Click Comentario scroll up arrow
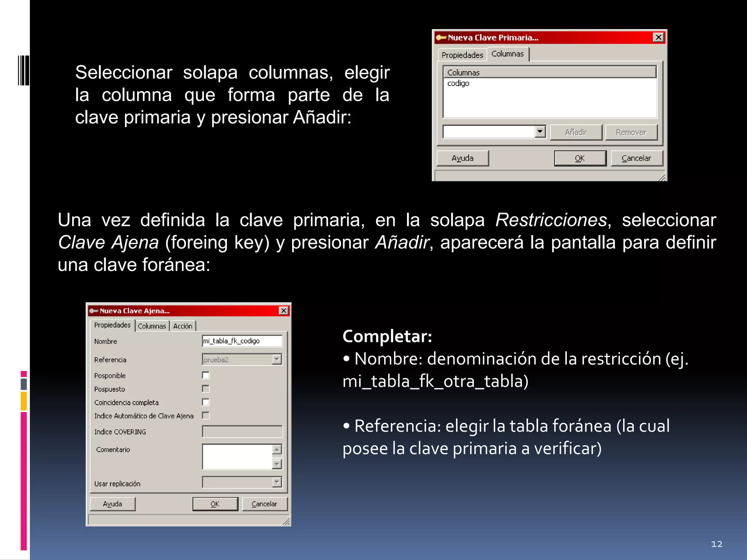Image resolution: width=747 pixels, height=560 pixels. (277, 450)
